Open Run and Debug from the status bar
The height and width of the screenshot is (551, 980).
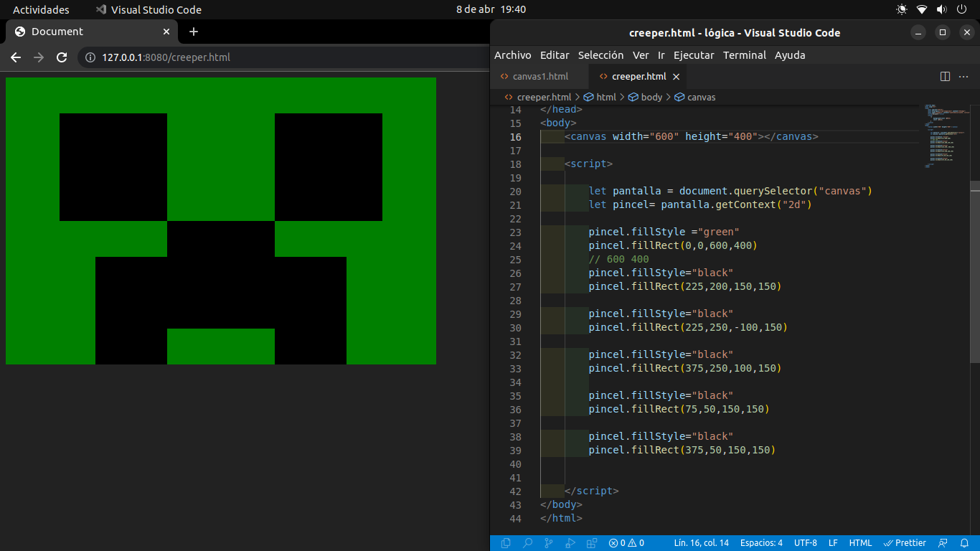point(570,543)
